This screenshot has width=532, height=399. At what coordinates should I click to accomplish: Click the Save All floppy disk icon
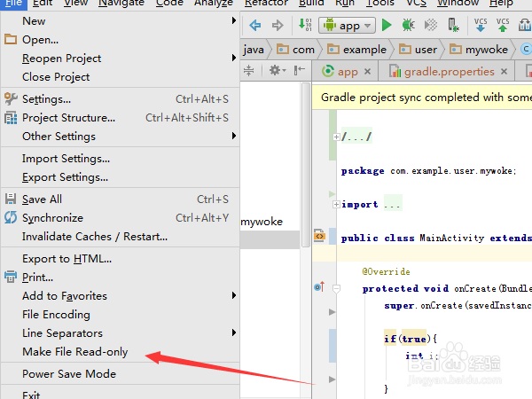click(11, 199)
